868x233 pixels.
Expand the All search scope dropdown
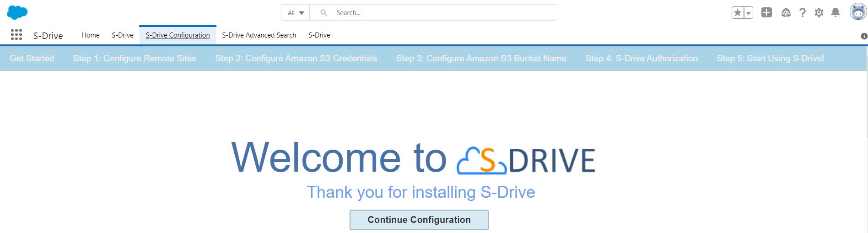click(x=296, y=13)
